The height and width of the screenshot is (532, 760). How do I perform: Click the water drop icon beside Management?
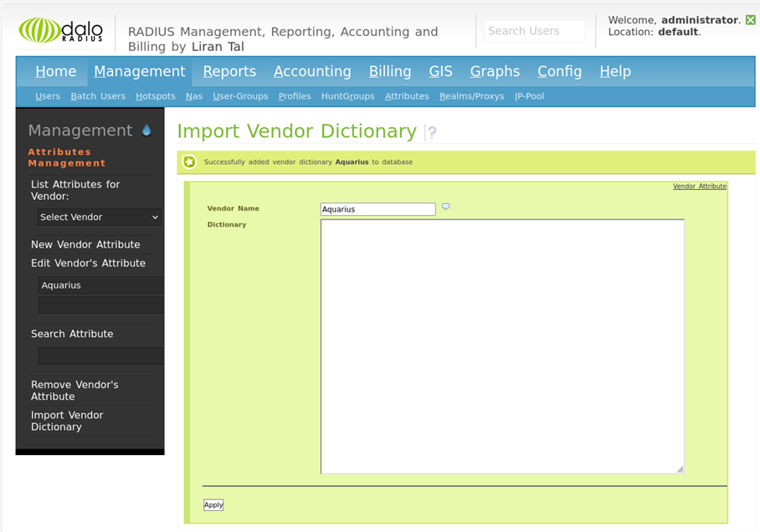coord(146,130)
